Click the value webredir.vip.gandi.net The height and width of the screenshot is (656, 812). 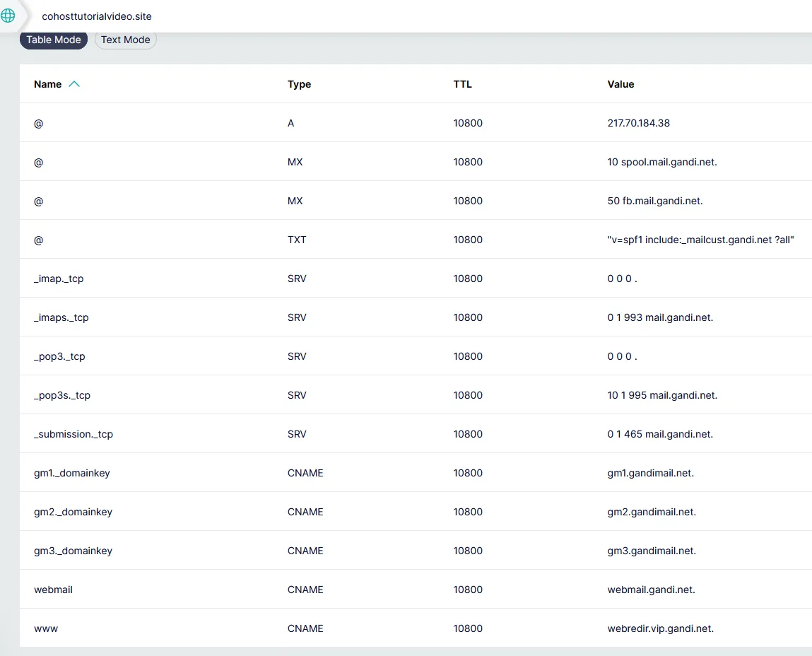[x=660, y=628]
